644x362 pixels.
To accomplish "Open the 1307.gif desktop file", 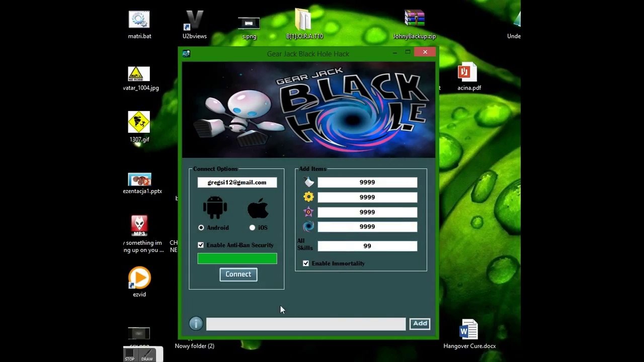I will click(139, 127).
